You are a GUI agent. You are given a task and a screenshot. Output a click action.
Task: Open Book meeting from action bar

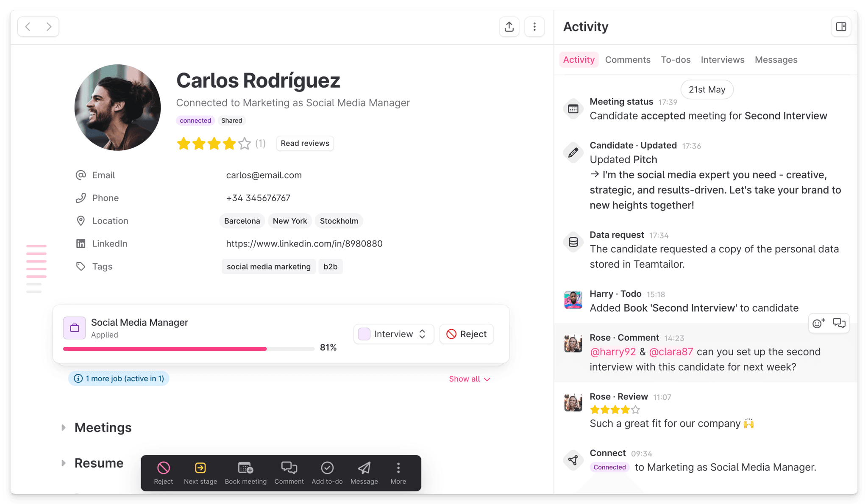245,468
